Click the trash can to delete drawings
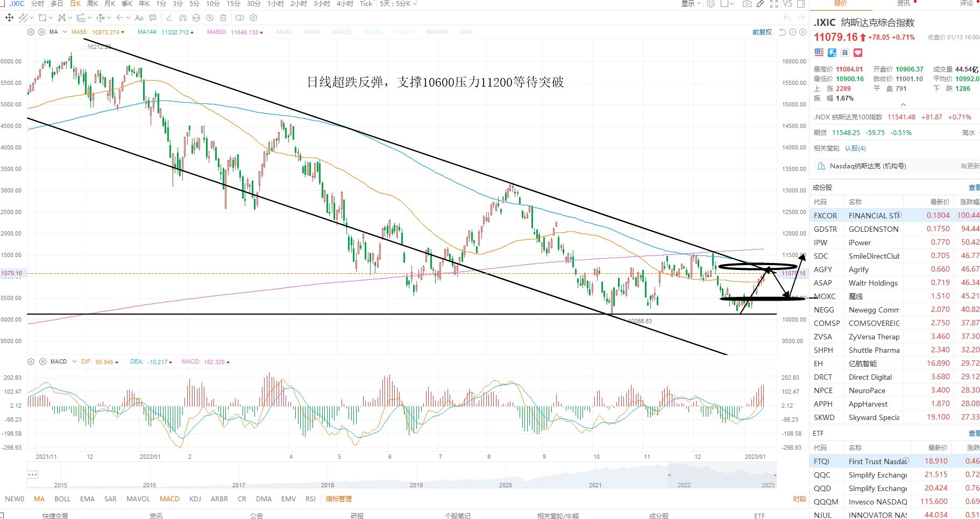This screenshot has width=980, height=519. tap(223, 18)
